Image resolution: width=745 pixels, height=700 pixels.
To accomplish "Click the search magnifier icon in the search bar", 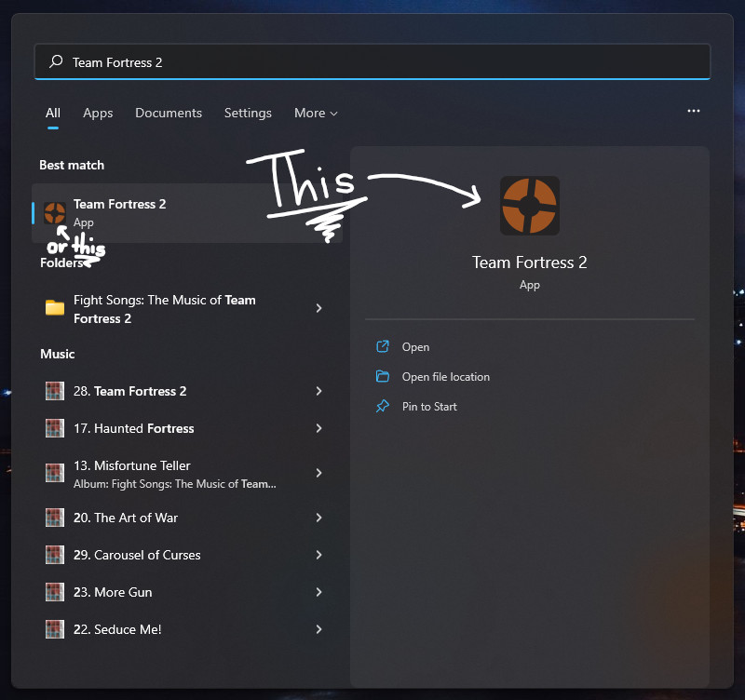I will (x=54, y=61).
